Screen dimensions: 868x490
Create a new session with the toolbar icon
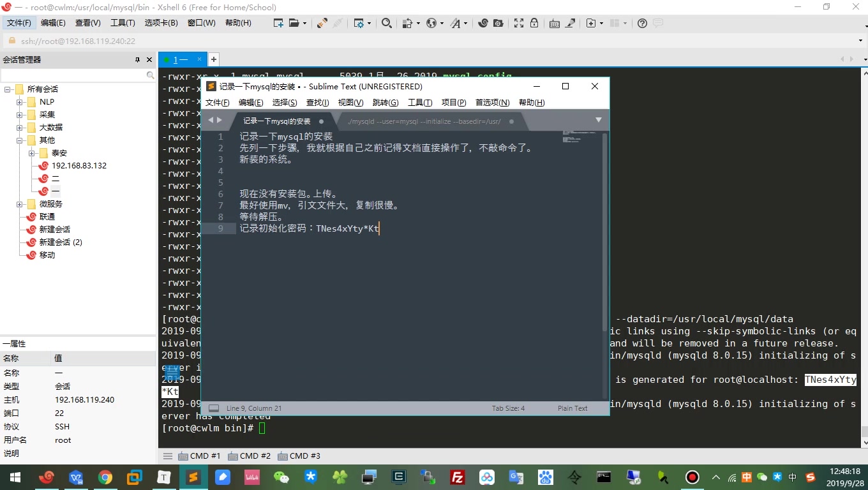pyautogui.click(x=278, y=23)
